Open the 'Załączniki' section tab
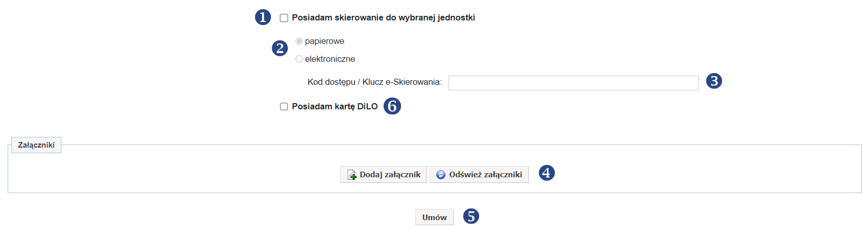The width and height of the screenshot is (868, 236). tap(36, 145)
